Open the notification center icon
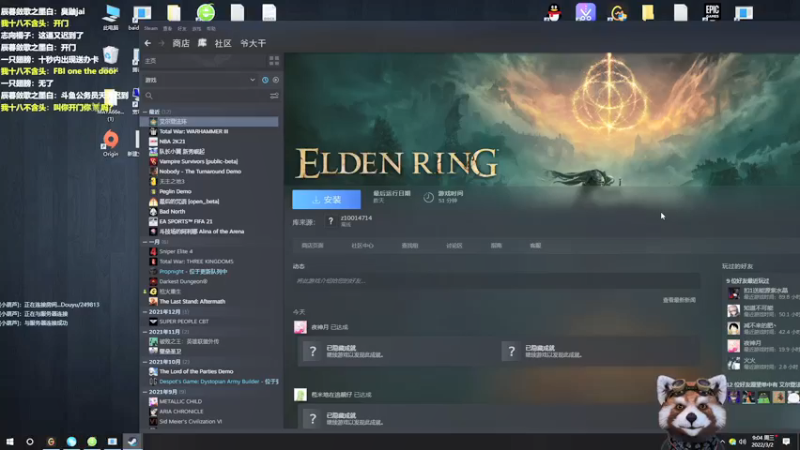 click(x=786, y=441)
